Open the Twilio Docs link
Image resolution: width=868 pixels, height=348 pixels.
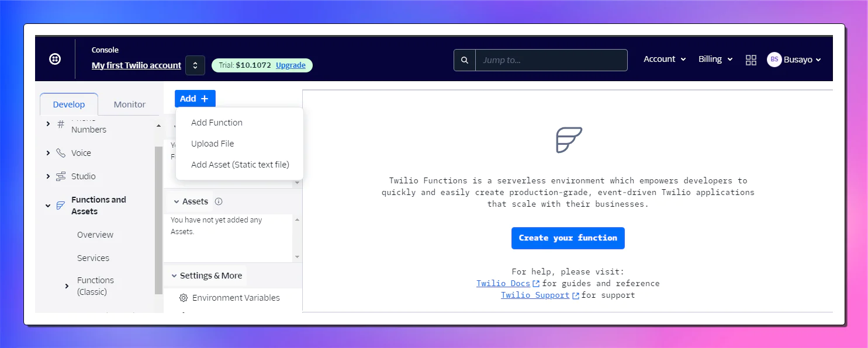tap(503, 283)
